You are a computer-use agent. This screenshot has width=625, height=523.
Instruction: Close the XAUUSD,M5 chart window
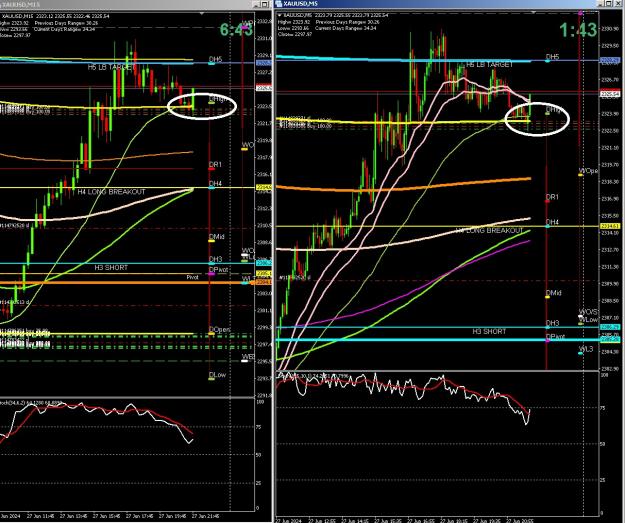(x=617, y=4)
